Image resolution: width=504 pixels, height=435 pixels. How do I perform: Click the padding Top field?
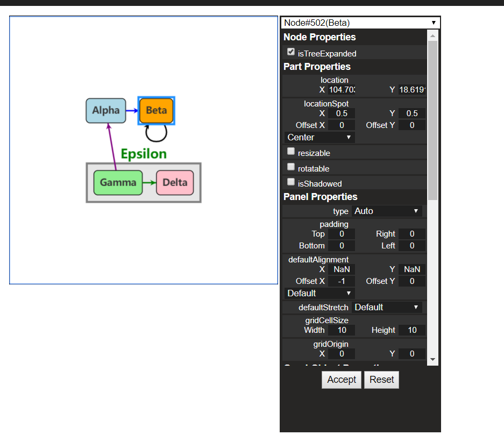[342, 234]
